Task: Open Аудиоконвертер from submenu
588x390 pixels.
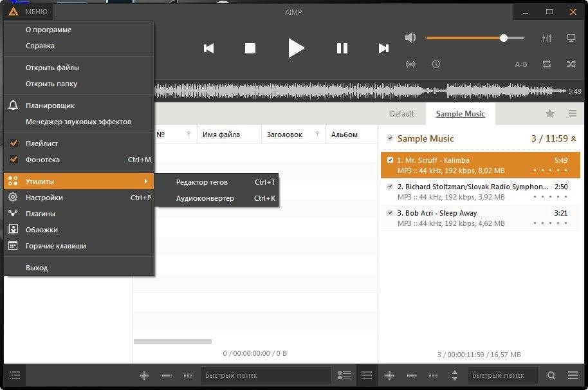Action: (217, 198)
